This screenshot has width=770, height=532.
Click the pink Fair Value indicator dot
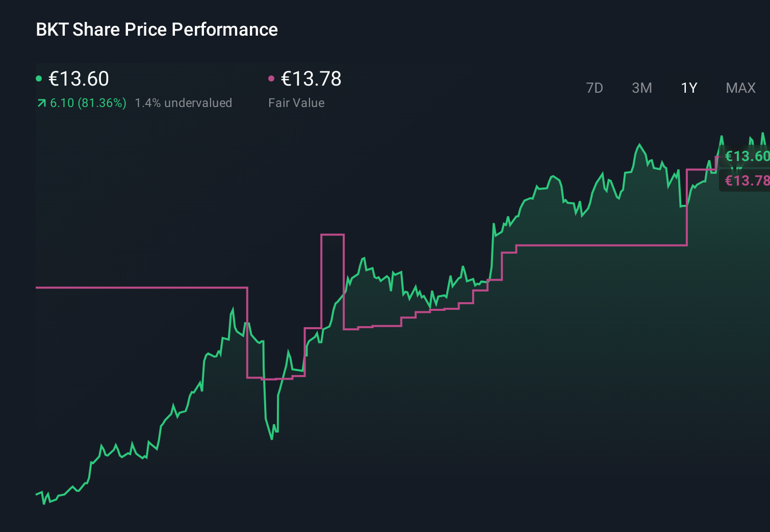271,78
